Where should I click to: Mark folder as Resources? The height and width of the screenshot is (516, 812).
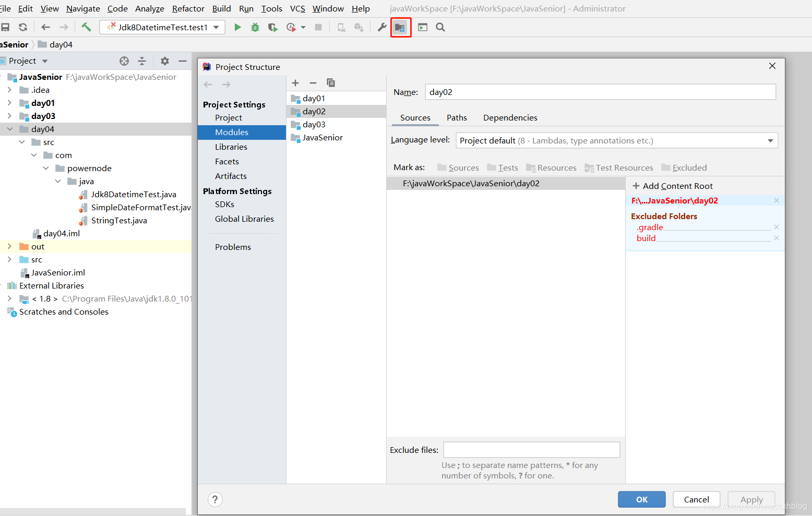[x=552, y=167]
